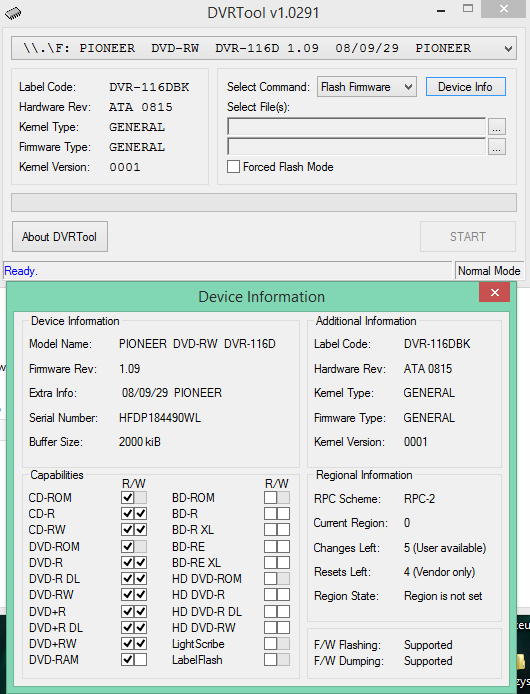The image size is (530, 694).
Task: Click F/W Flashing Supported value
Action: [428, 645]
